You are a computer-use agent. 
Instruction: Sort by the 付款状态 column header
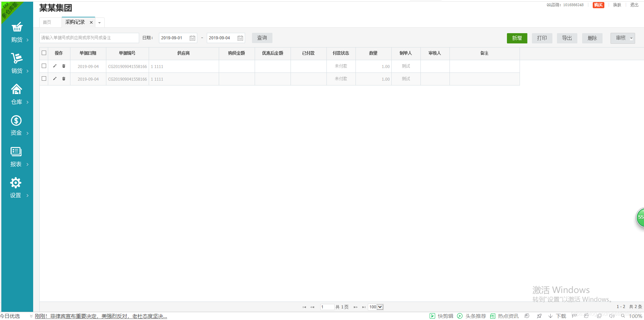pos(341,53)
